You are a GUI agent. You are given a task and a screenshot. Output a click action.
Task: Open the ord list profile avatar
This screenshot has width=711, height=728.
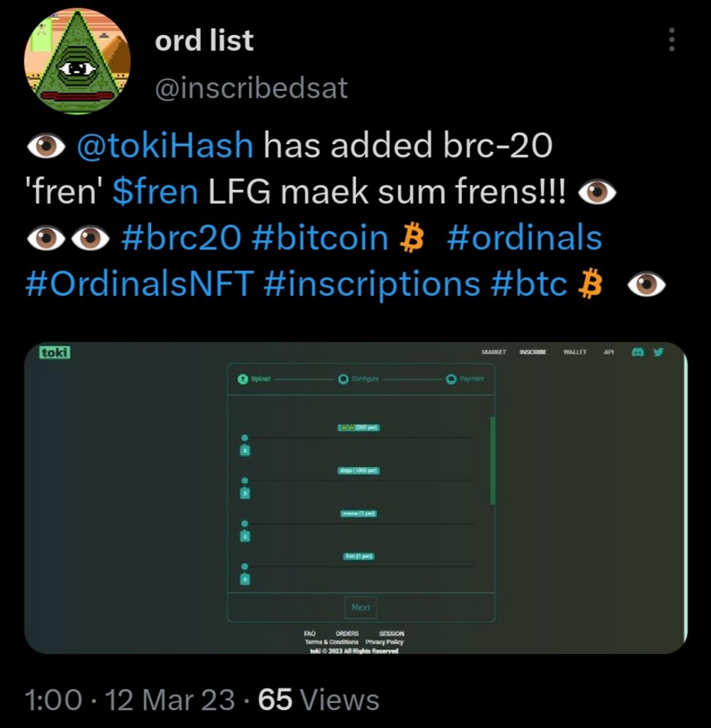pyautogui.click(x=77, y=62)
